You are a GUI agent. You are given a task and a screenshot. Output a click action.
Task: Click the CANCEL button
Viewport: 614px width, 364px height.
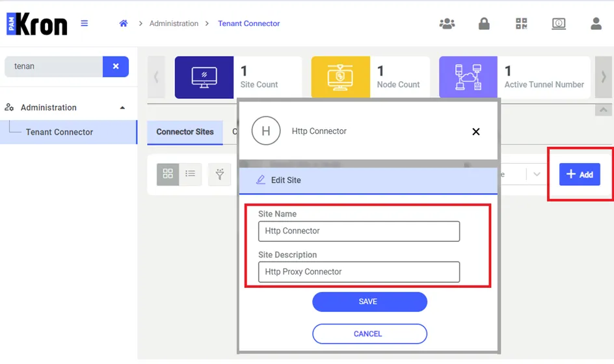[369, 334]
